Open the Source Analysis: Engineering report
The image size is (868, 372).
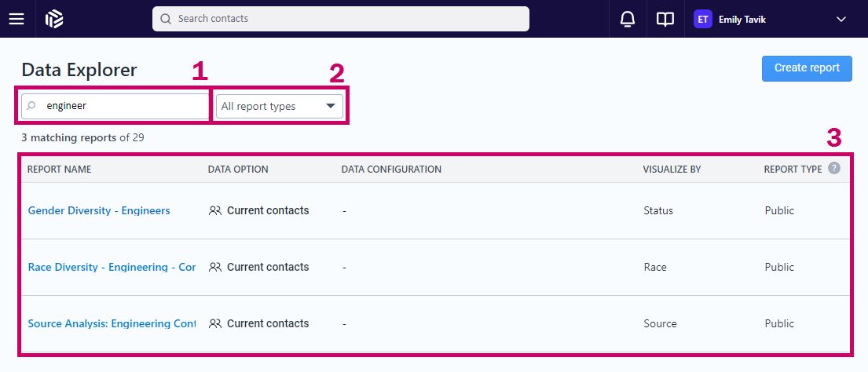(x=112, y=323)
